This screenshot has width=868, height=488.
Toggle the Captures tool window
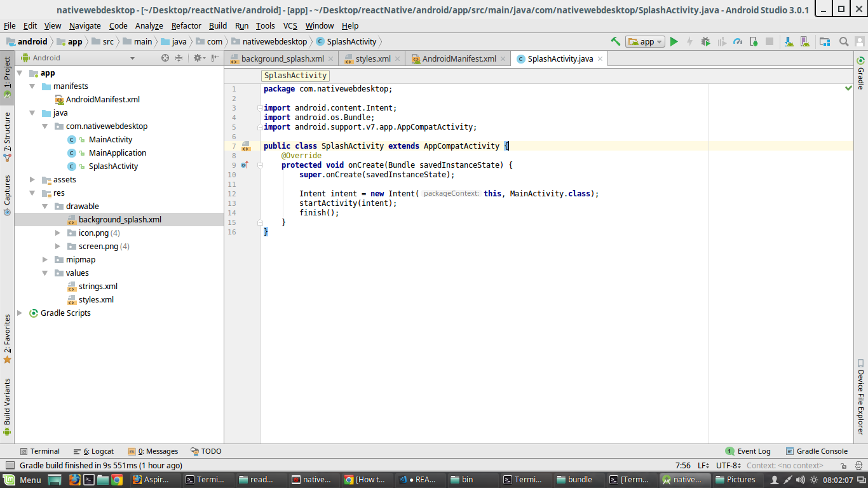[x=7, y=196]
